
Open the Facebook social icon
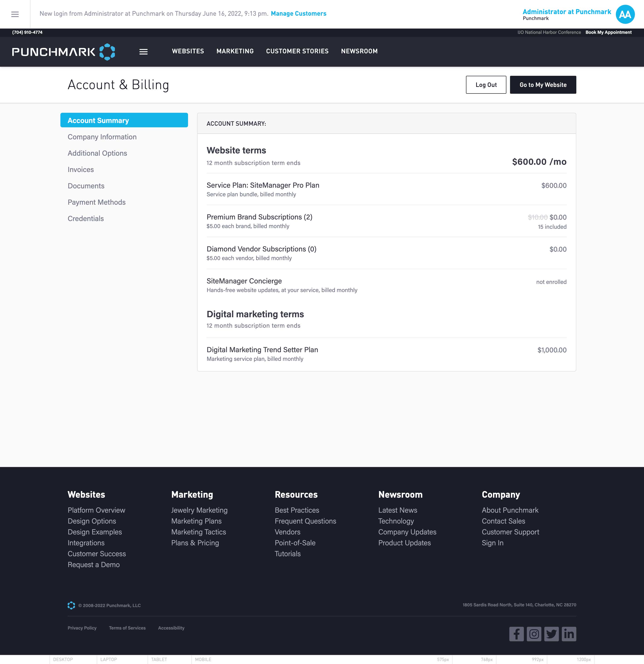click(516, 634)
